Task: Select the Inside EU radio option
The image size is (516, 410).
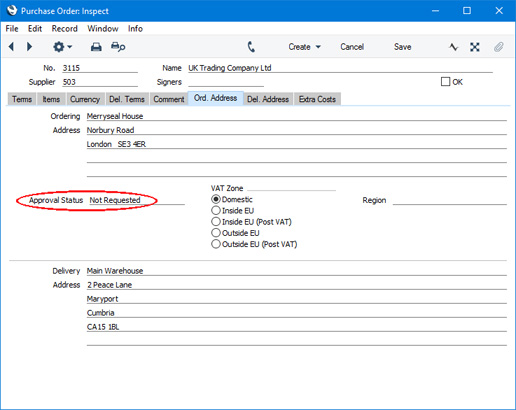Action: coord(216,211)
